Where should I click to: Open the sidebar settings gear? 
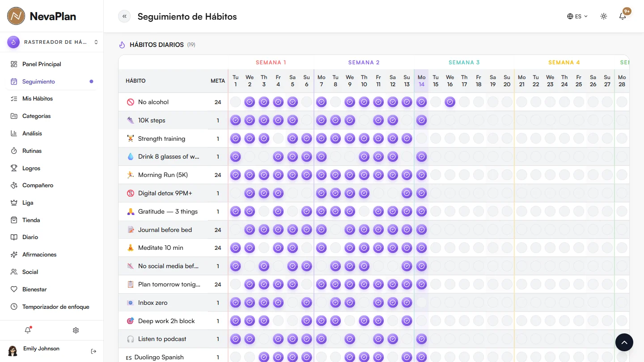pos(76,330)
